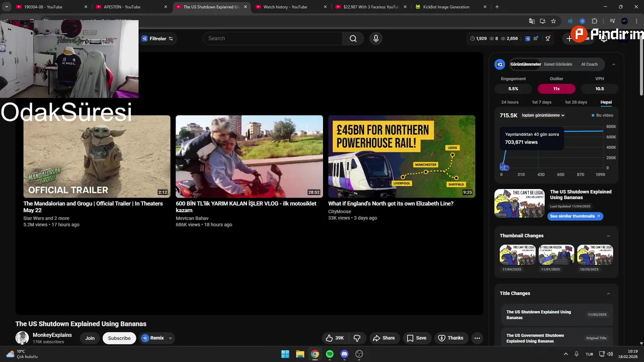Click the search input field
644x362 pixels.
tap(273, 39)
